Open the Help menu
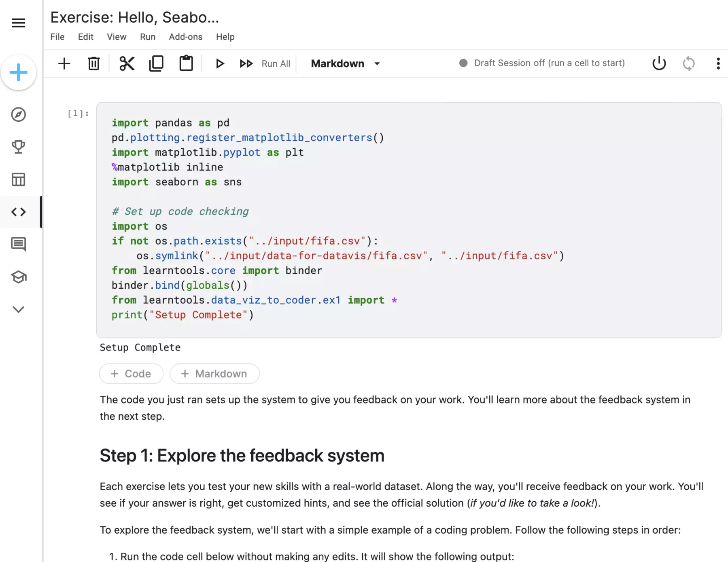 tap(225, 37)
